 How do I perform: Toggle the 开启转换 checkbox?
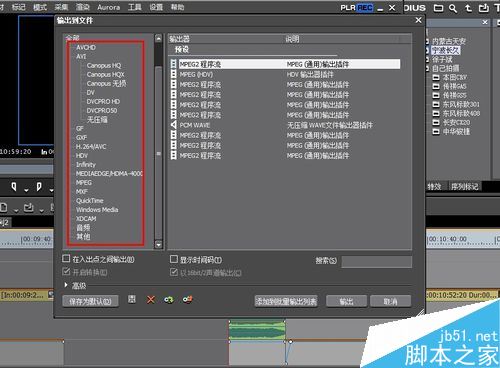(66, 272)
